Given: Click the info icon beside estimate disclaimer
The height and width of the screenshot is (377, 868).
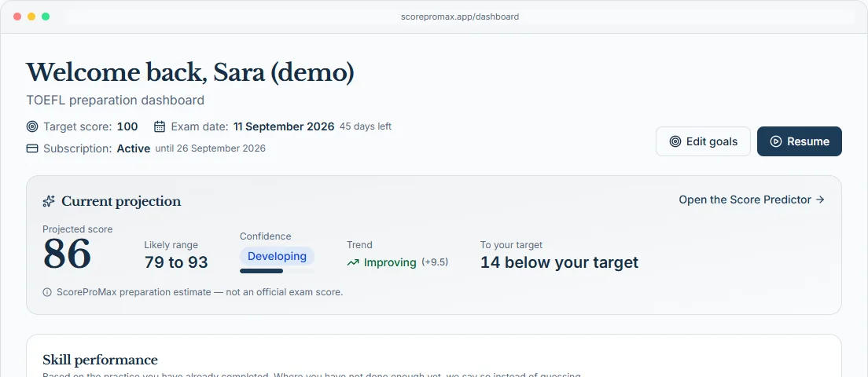Looking at the screenshot, I should 47,292.
